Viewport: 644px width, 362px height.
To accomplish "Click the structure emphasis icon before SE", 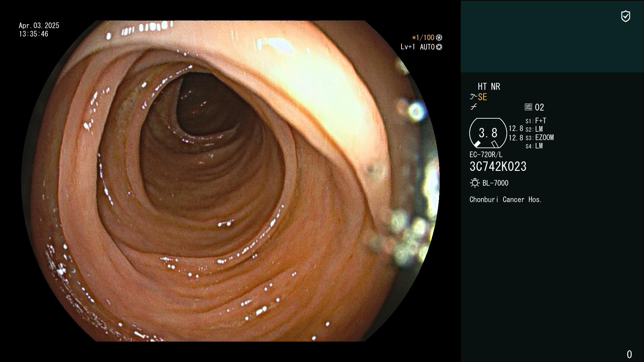I will [473, 97].
